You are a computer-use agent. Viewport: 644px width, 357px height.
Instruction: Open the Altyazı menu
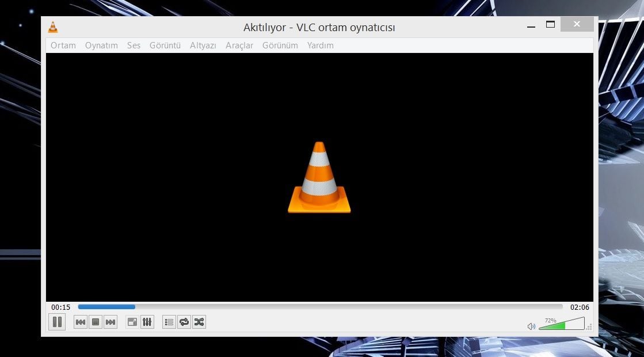pos(203,45)
